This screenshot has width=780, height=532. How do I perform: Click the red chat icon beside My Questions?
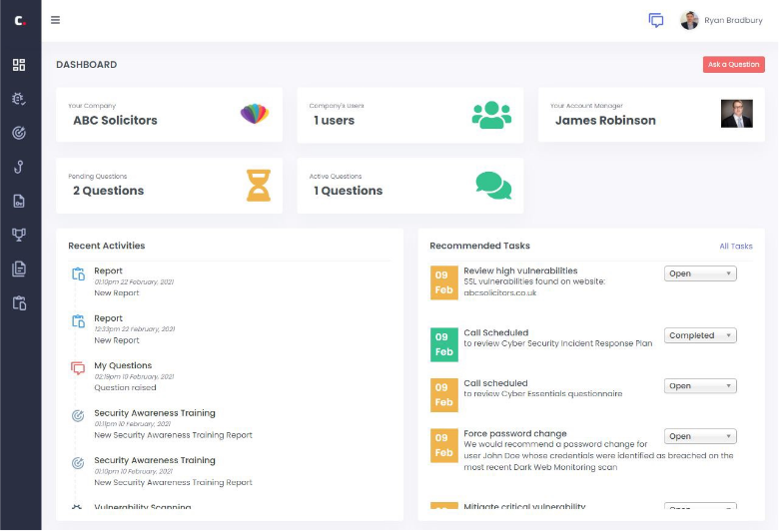pos(78,368)
